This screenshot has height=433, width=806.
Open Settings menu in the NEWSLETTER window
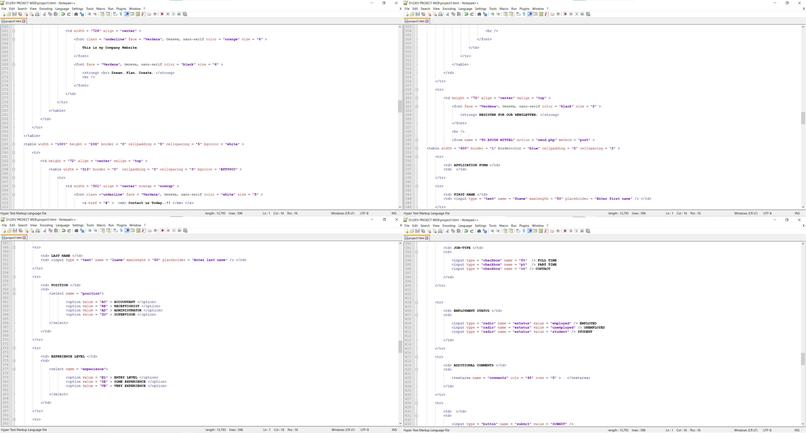[x=481, y=9]
